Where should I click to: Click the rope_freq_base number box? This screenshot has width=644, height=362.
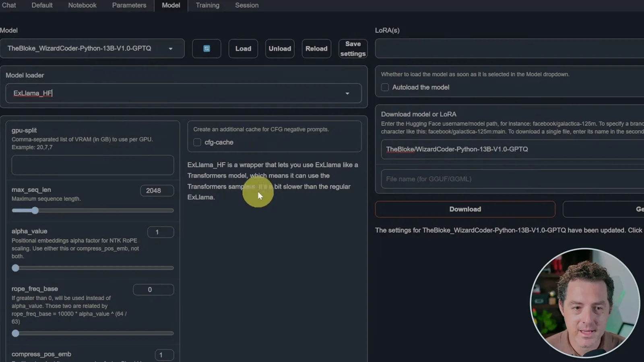[x=153, y=290]
